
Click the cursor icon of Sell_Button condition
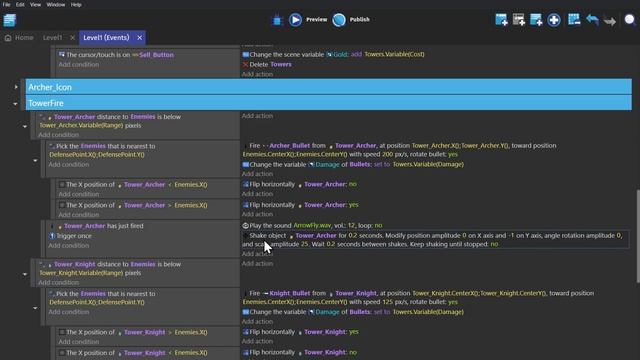(x=62, y=54)
